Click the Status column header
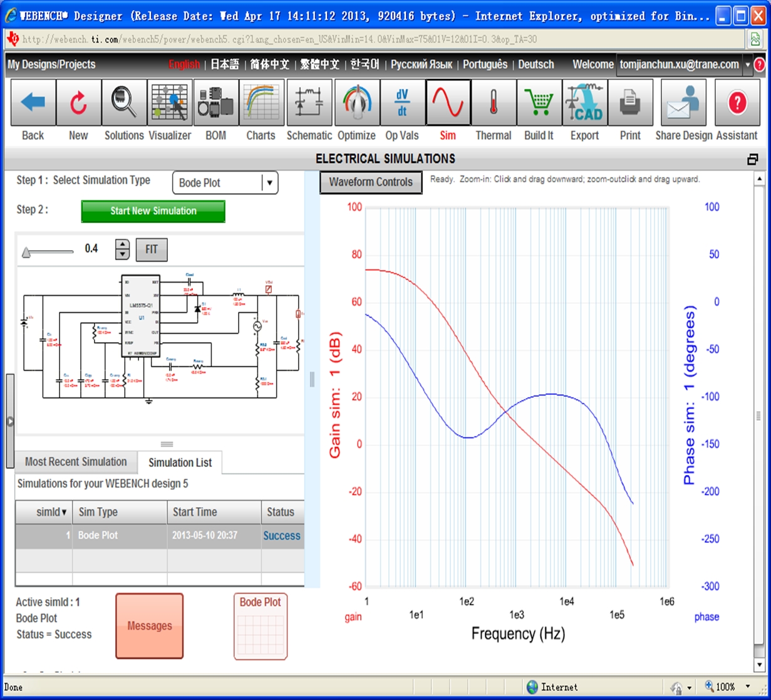Screen dimensions: 771x700 coord(283,512)
